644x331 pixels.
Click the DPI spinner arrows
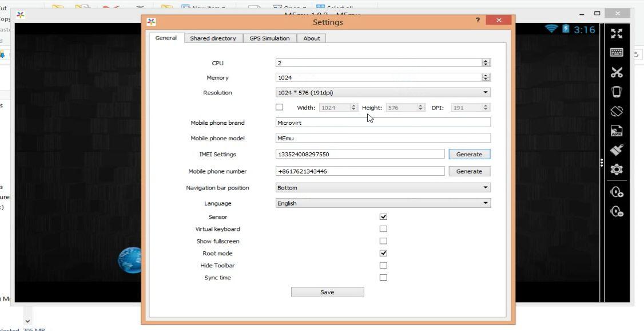coord(486,107)
